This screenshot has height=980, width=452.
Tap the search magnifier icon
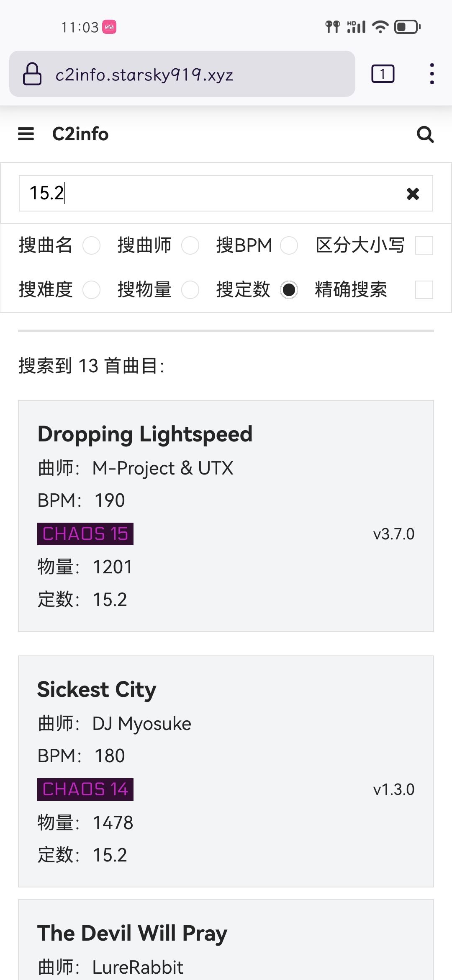425,134
